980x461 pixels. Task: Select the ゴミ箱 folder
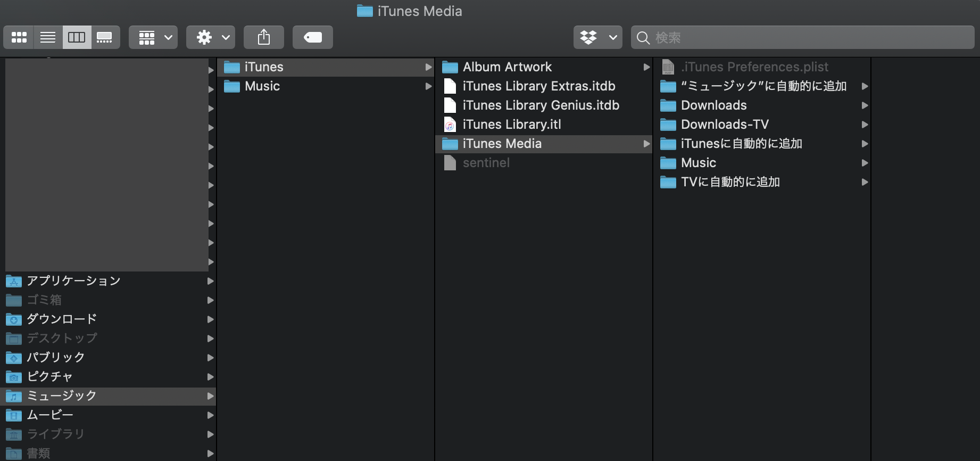click(109, 300)
